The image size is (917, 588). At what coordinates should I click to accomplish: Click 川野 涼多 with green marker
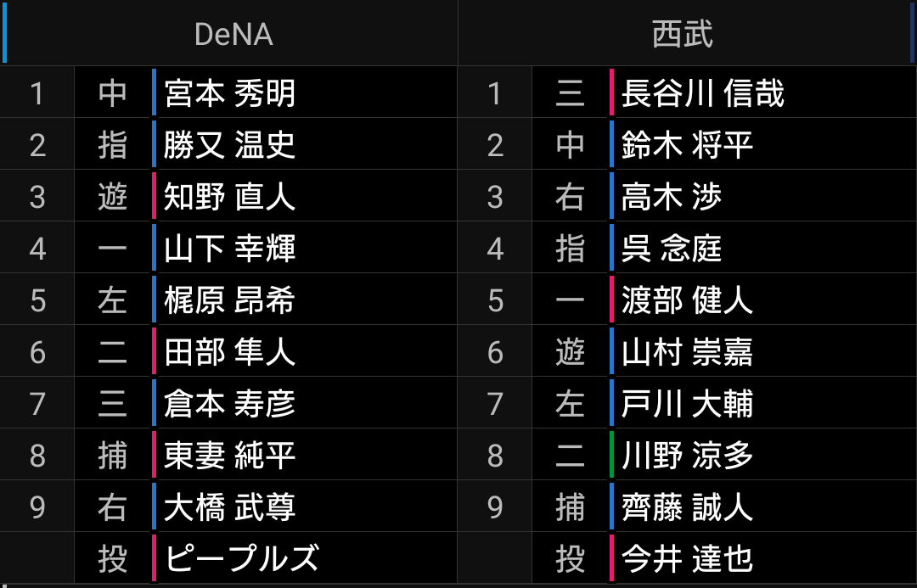pos(687,455)
